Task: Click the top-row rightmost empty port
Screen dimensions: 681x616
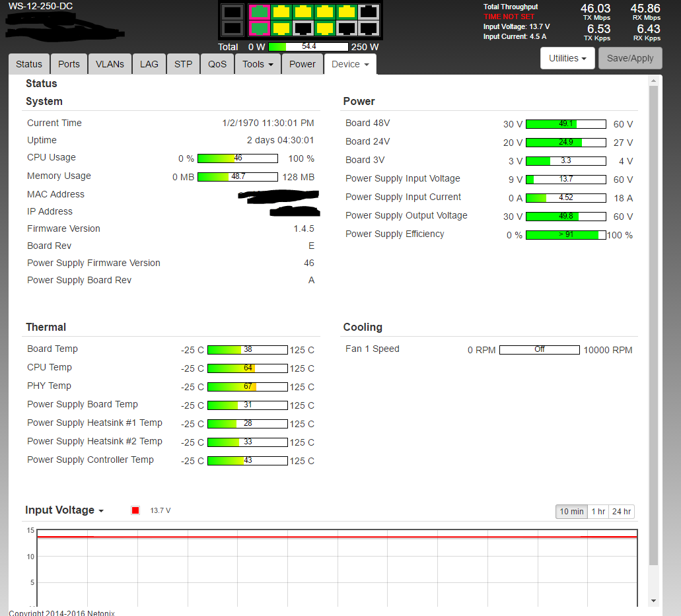Action: click(369, 12)
